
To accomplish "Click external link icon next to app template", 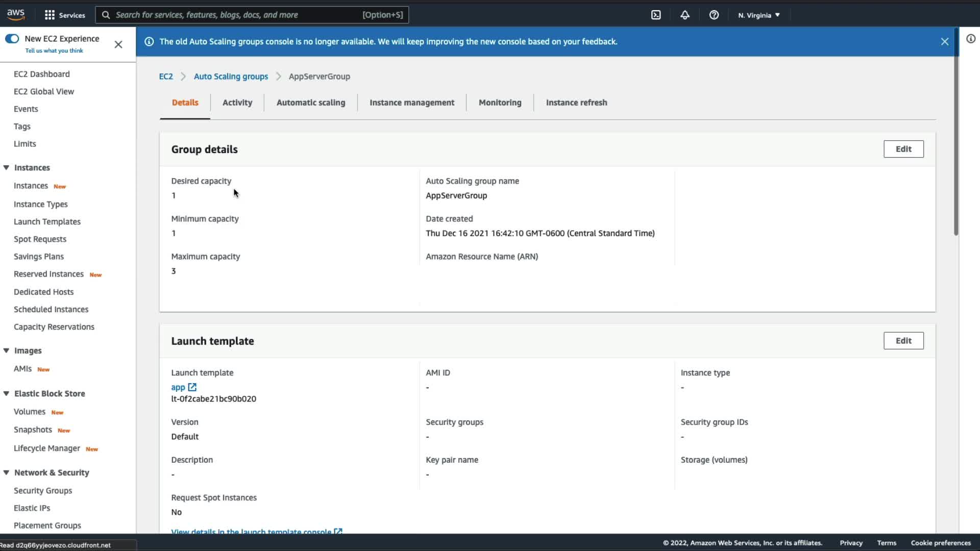I will click(192, 387).
